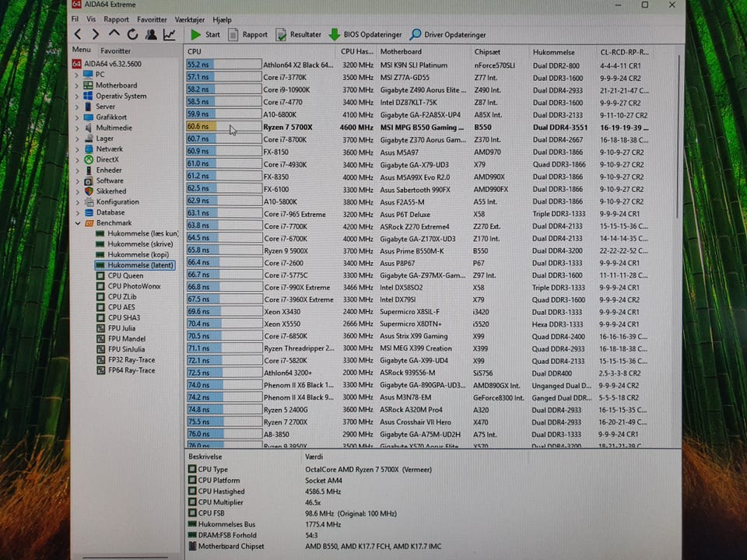The image size is (747, 560).
Task: Click the user profile toolbar icon
Action: (x=151, y=34)
